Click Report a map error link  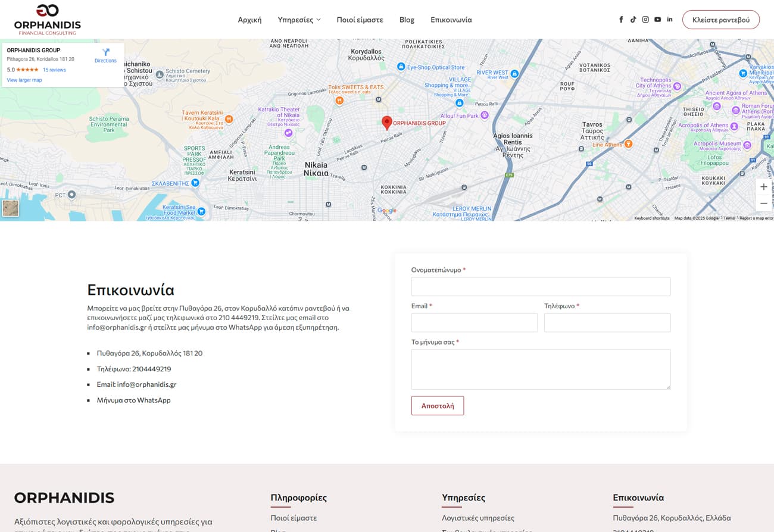[756, 218]
